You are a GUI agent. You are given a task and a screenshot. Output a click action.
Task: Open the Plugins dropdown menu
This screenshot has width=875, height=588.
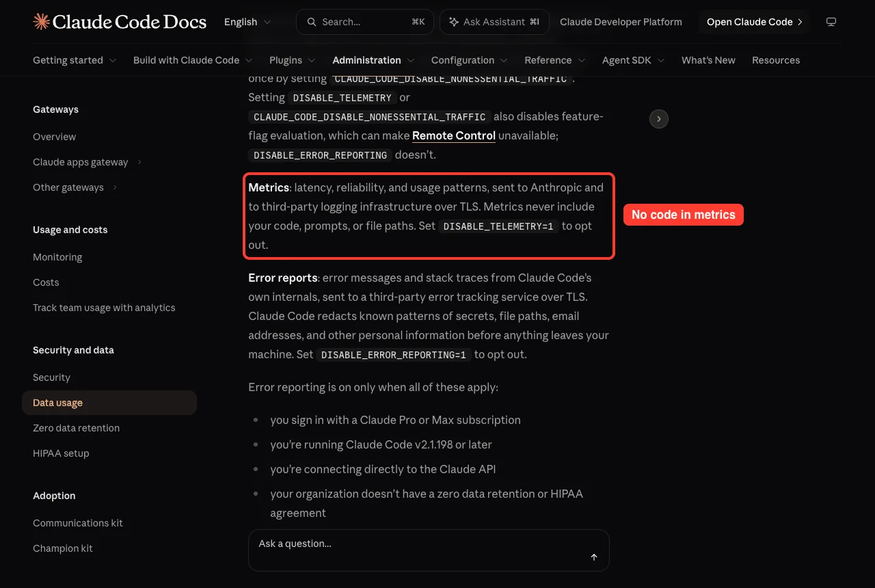point(293,60)
